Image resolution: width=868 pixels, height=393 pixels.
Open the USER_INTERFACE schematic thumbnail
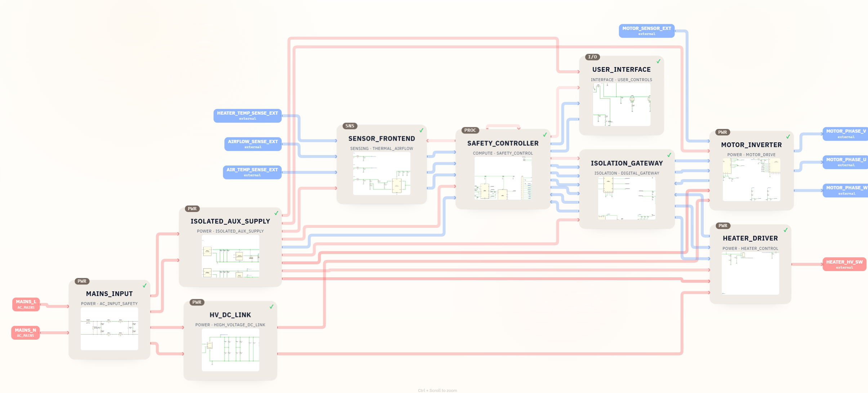(622, 105)
